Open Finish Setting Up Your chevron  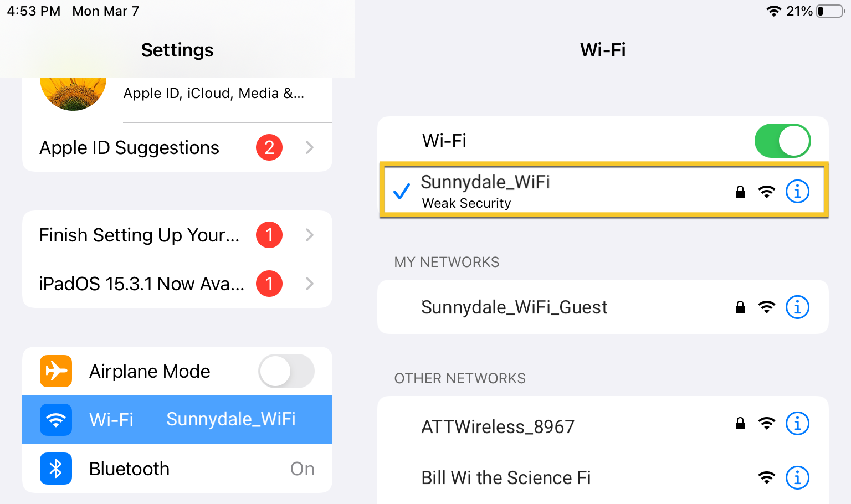point(310,235)
